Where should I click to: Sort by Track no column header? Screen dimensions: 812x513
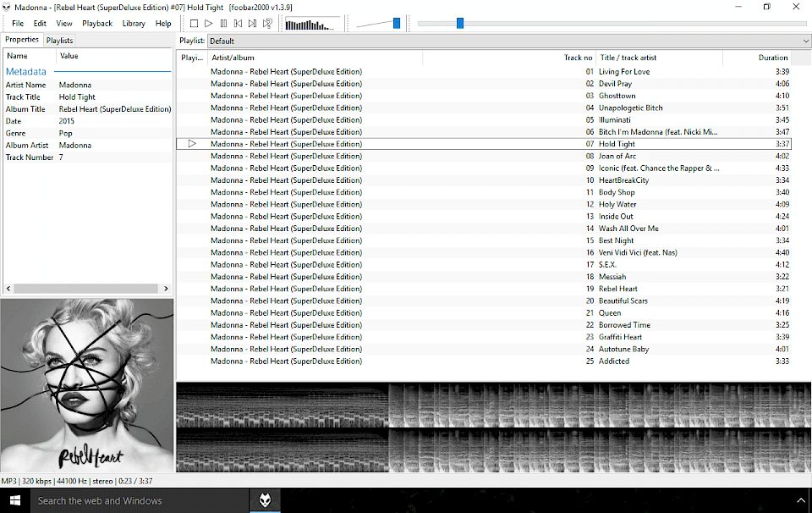coord(508,58)
